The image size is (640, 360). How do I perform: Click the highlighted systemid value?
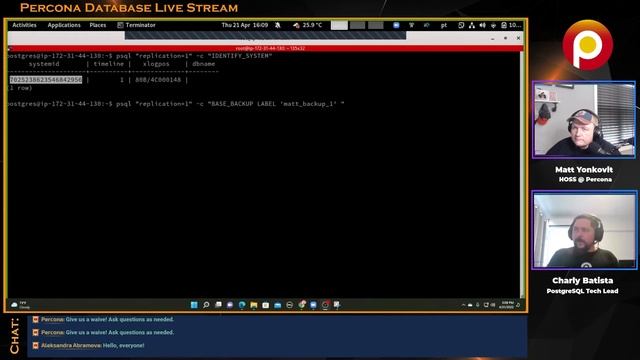click(x=46, y=80)
